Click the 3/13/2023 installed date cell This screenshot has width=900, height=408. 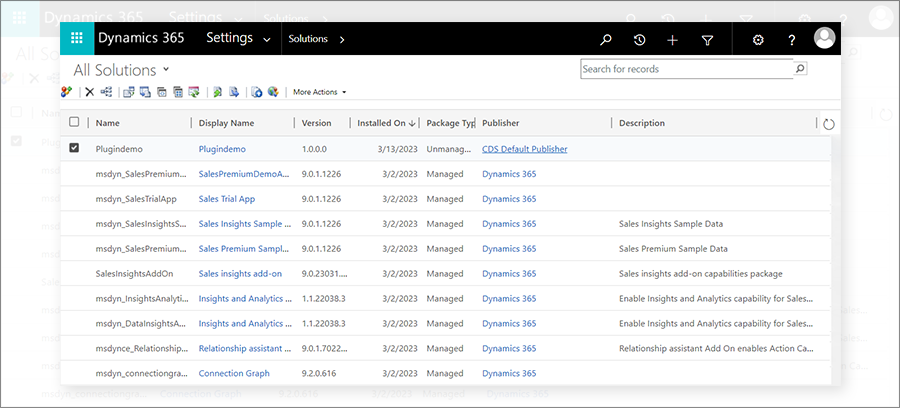(x=397, y=149)
